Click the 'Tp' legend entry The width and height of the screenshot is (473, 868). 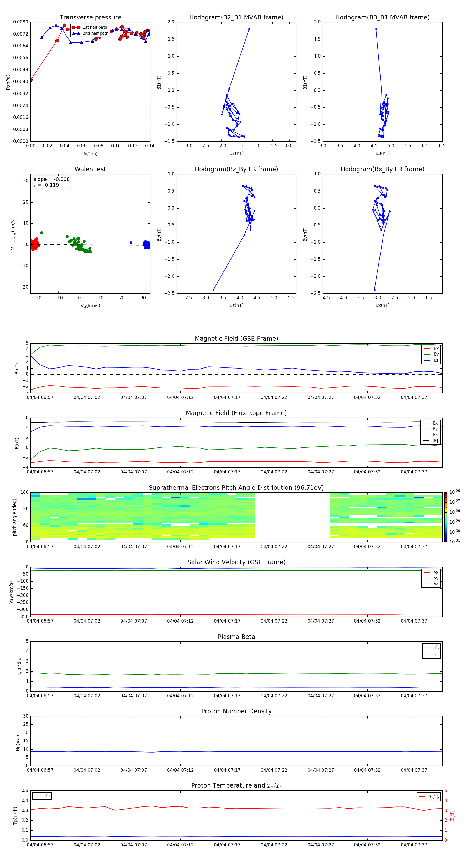pyautogui.click(x=42, y=796)
